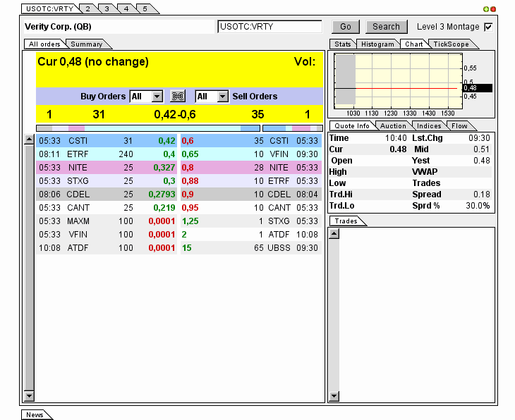Click the buy-side depth color bar
Screen dimensions: 515x420
pyautogui.click(x=147, y=128)
